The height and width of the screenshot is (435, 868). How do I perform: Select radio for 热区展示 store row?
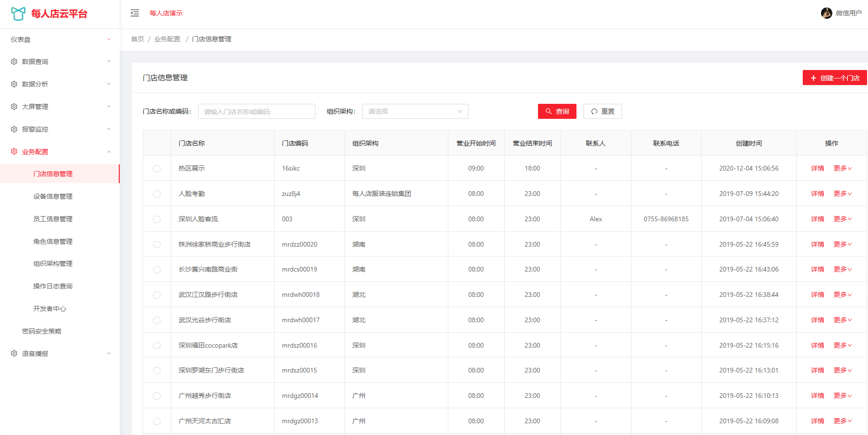tap(157, 169)
